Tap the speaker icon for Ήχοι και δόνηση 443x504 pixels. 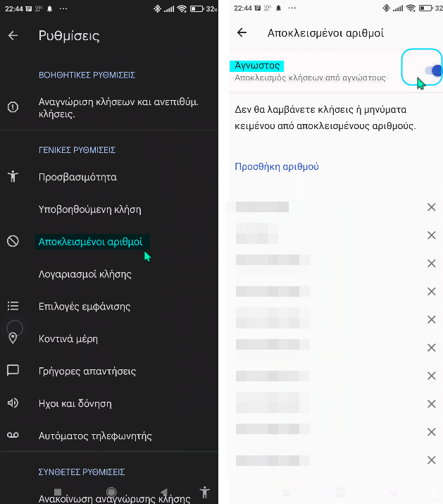13,402
